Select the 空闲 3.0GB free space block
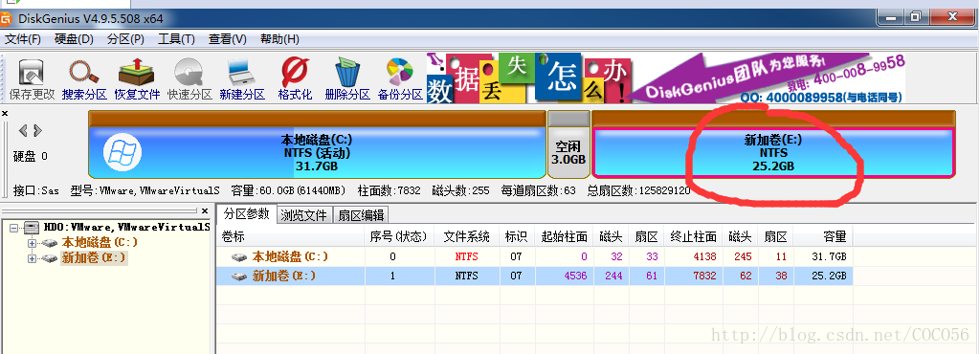 pos(568,144)
